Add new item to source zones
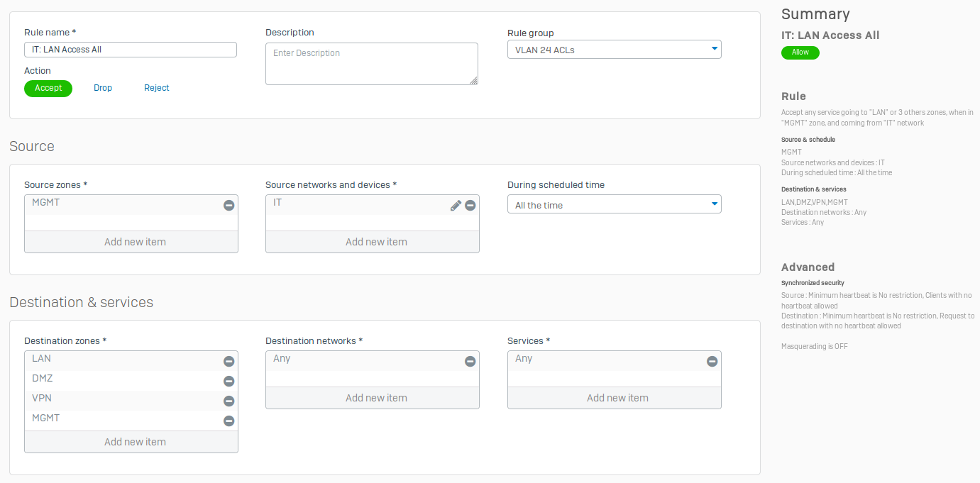 click(x=135, y=242)
